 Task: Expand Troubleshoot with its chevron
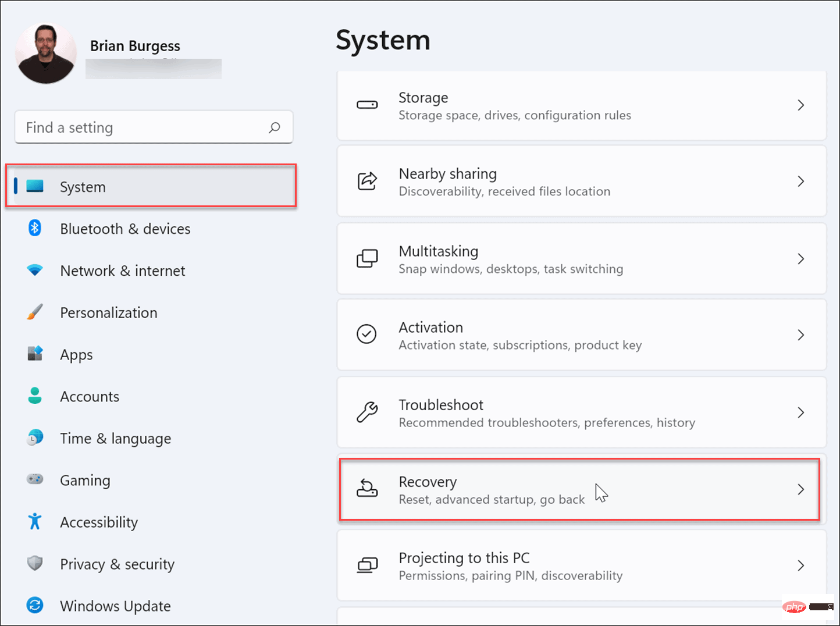[801, 412]
